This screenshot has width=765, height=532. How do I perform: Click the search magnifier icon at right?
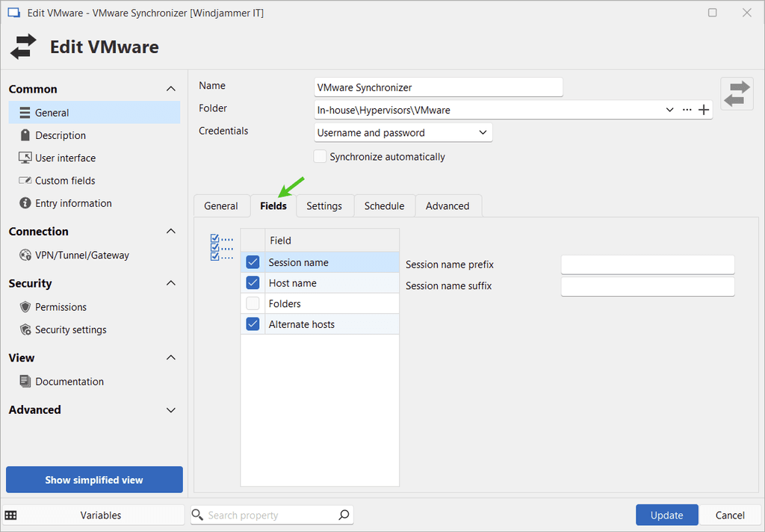pyautogui.click(x=344, y=515)
